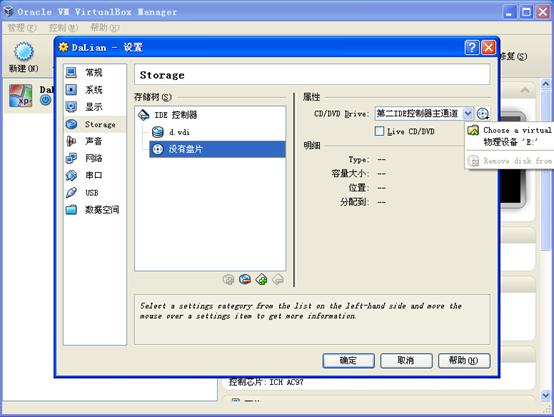Click scroll up arrow in VirtualBox Manager

coord(545,84)
